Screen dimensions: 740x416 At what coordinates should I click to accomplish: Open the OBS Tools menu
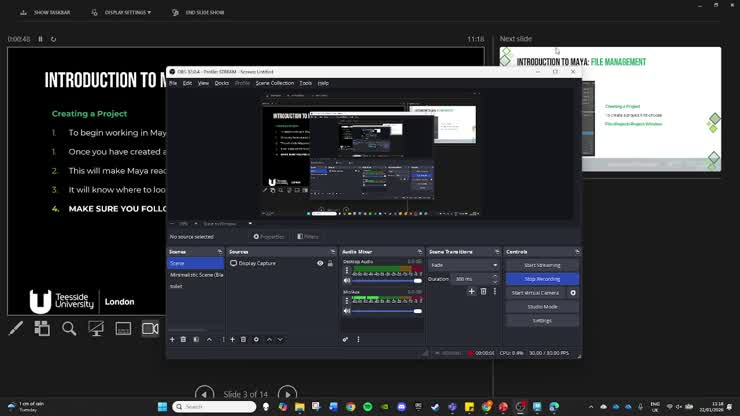(306, 83)
